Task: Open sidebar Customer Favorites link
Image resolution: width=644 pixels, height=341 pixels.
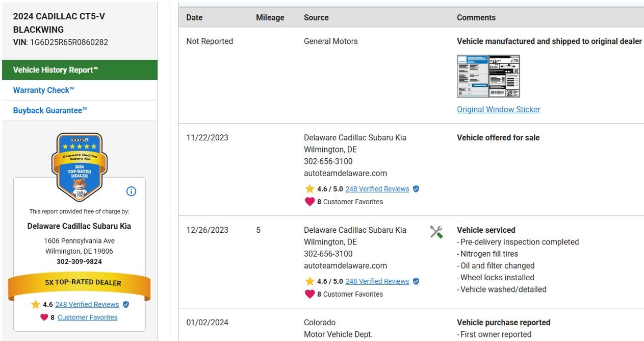Action: click(87, 318)
